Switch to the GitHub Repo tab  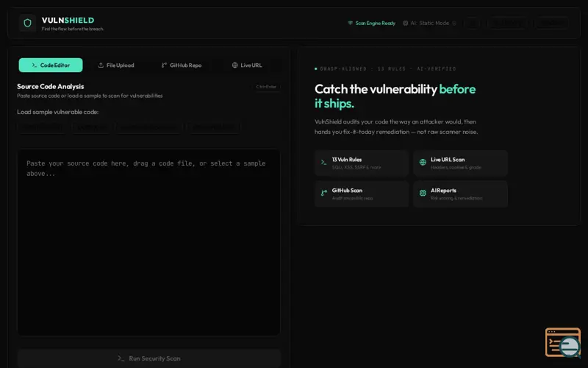point(182,66)
